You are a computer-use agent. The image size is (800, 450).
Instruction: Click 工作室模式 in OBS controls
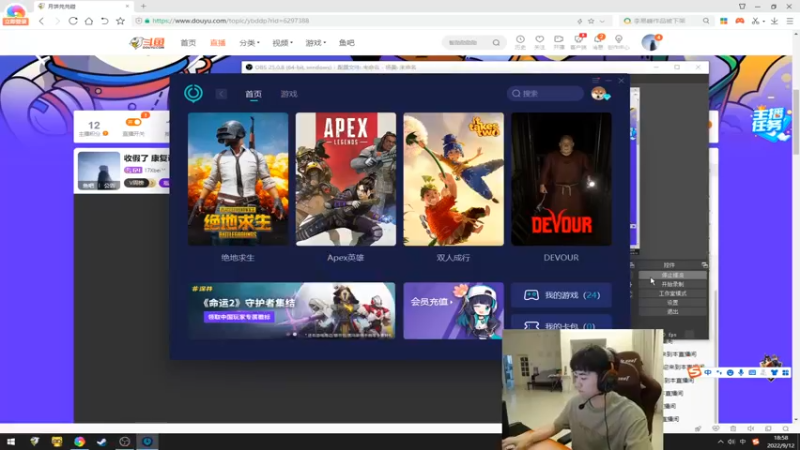pos(672,293)
